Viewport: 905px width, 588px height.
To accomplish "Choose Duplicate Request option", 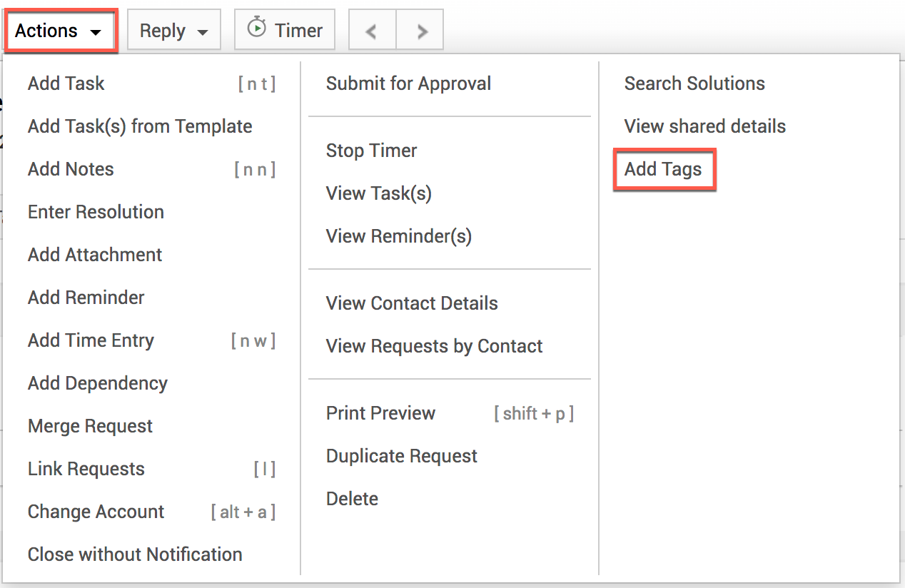I will (401, 456).
